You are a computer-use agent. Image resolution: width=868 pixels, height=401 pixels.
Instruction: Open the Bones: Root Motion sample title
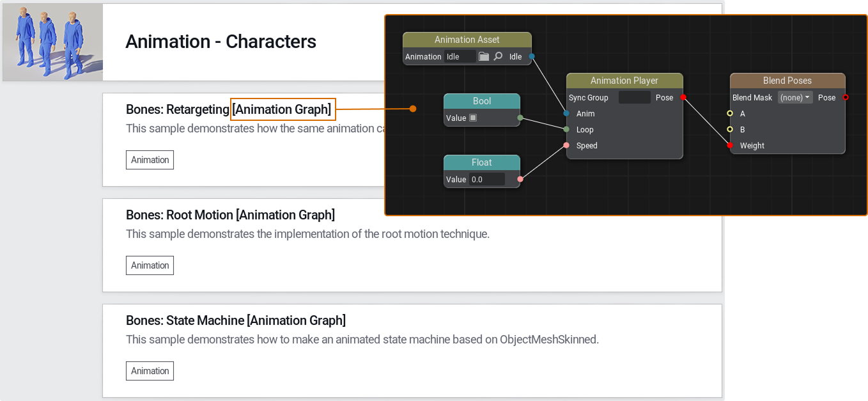tap(230, 215)
